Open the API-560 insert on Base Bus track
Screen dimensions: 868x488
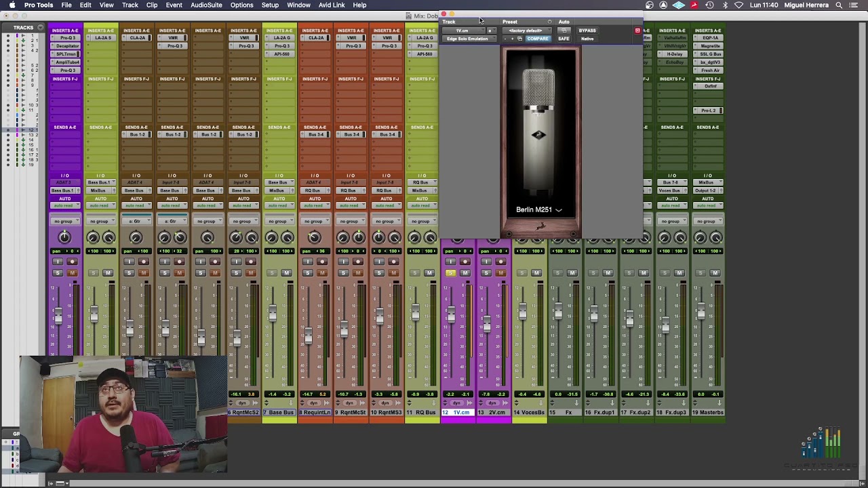point(280,54)
